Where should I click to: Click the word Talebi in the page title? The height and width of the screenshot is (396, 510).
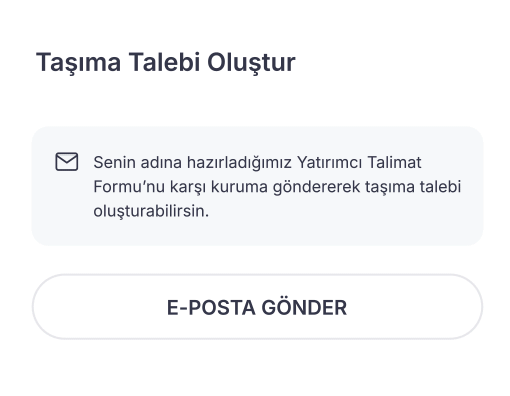[x=164, y=62]
